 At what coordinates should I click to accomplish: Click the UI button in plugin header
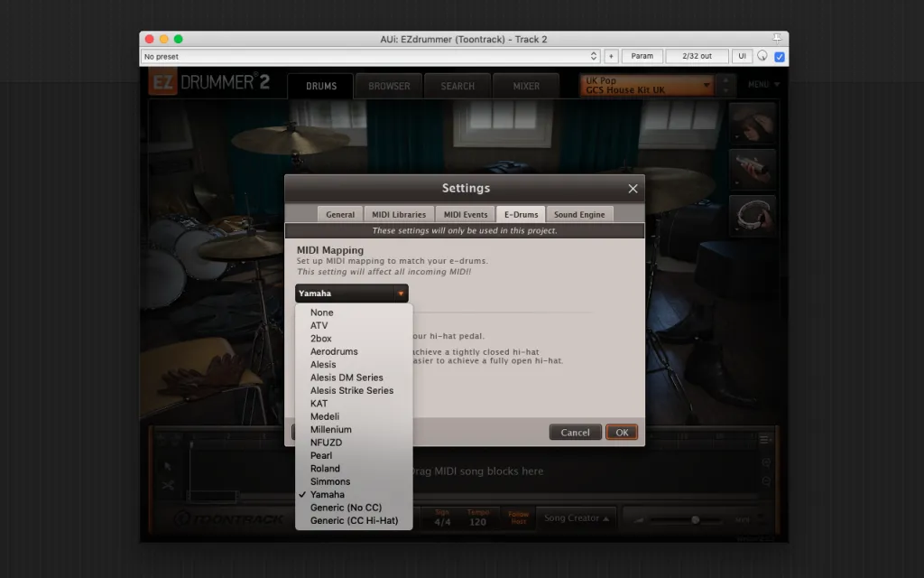tap(742, 57)
